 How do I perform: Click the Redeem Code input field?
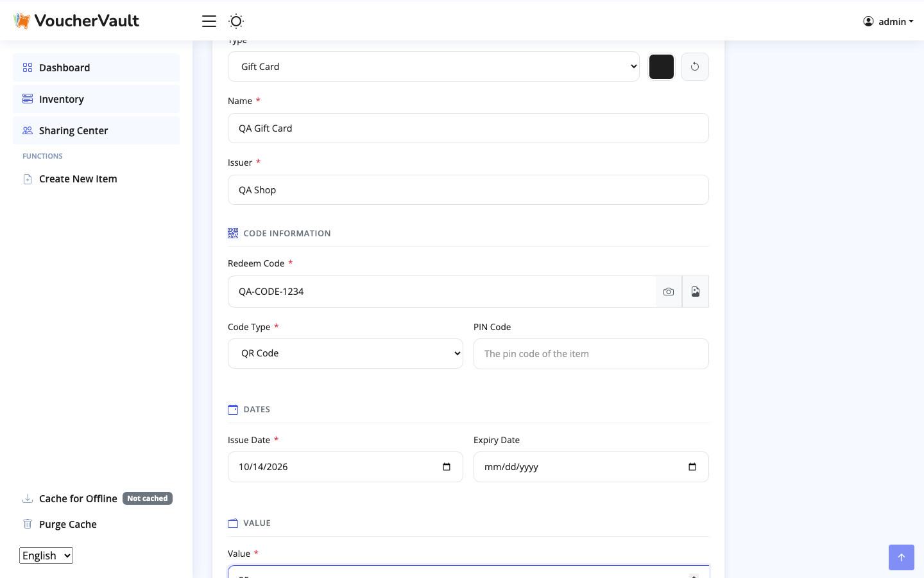point(442,292)
